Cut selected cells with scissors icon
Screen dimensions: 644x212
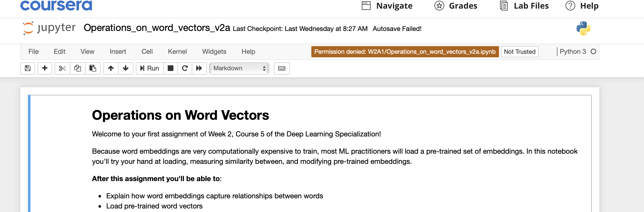[x=62, y=68]
